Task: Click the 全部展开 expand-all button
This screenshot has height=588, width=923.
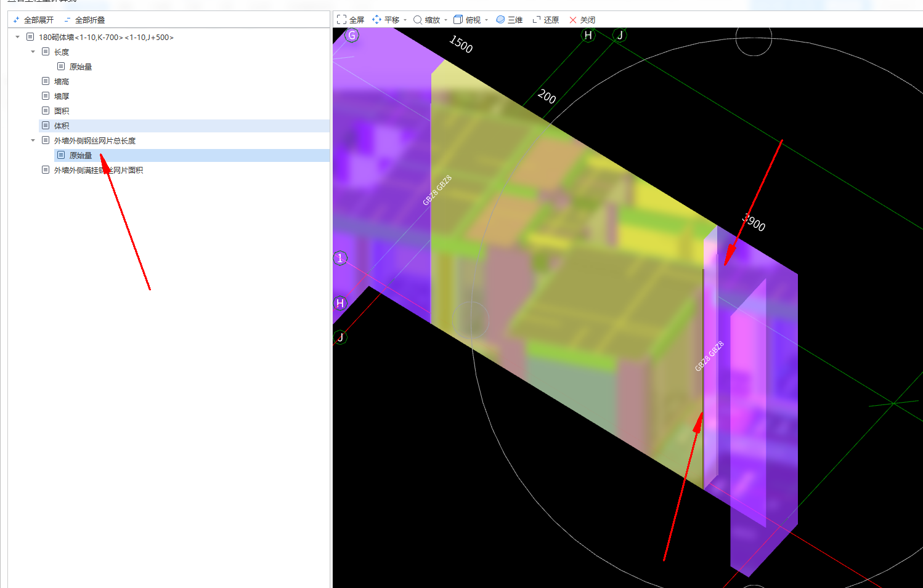Action: tap(33, 20)
